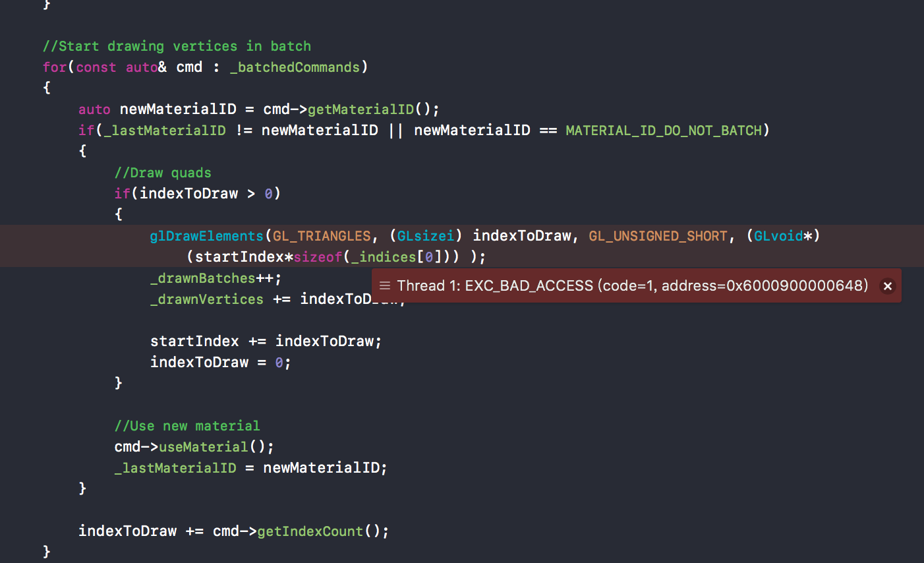
Task: Click the GLvoid pointer cast
Action: click(779, 236)
